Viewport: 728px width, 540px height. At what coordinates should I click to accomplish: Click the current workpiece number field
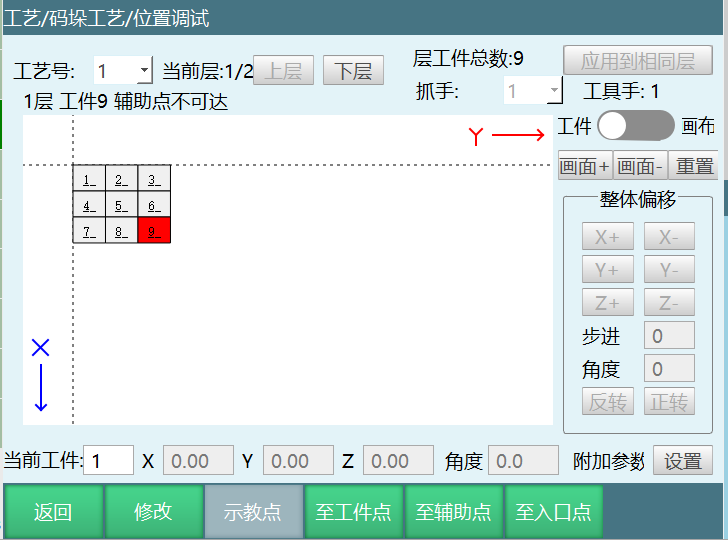tap(109, 460)
